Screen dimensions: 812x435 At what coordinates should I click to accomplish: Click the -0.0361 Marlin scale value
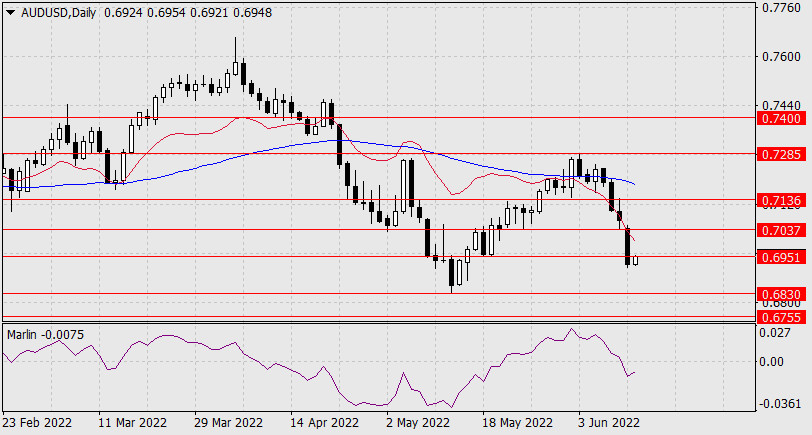pos(779,403)
